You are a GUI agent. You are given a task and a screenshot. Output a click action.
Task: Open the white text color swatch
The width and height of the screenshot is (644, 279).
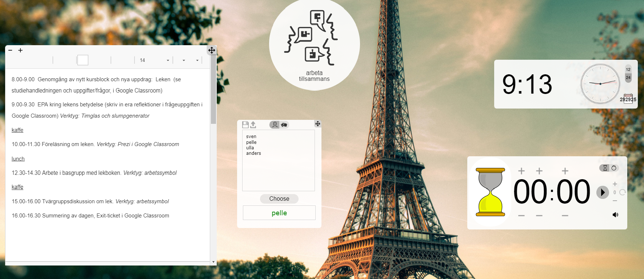[83, 60]
